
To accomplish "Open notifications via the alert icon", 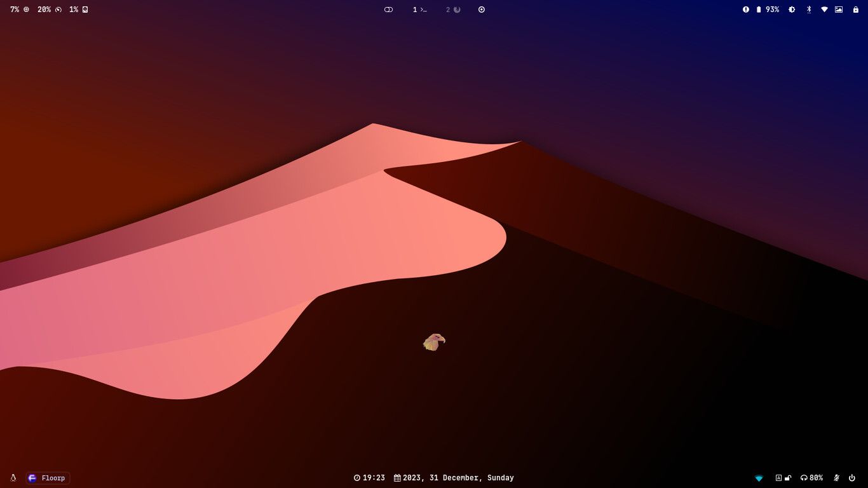I will 746,10.
